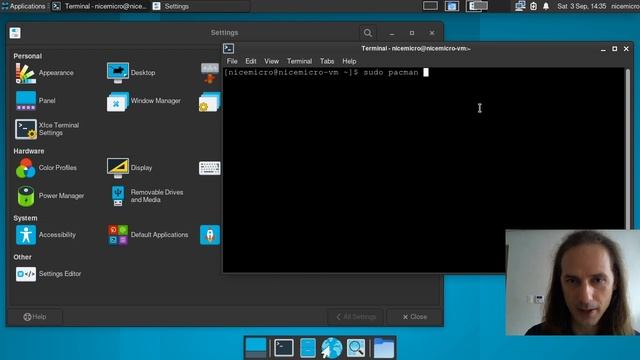
Task: Open Color Profiles settings
Action: [46, 168]
